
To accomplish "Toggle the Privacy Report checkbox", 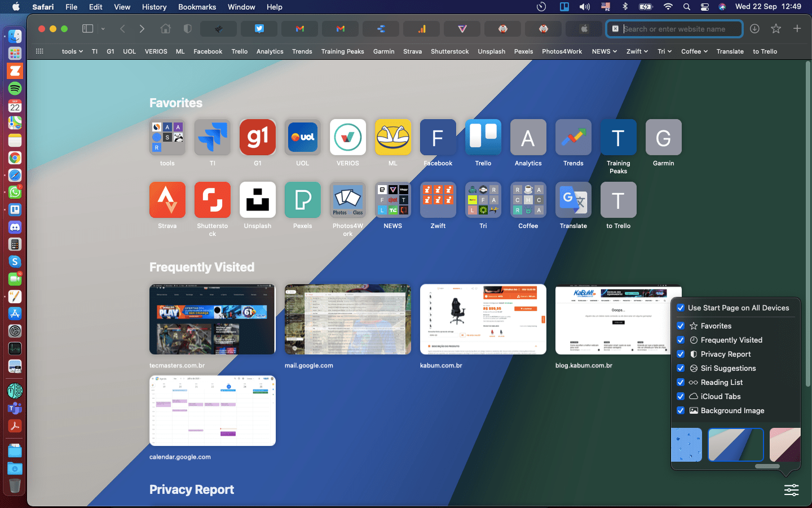I will 681,354.
